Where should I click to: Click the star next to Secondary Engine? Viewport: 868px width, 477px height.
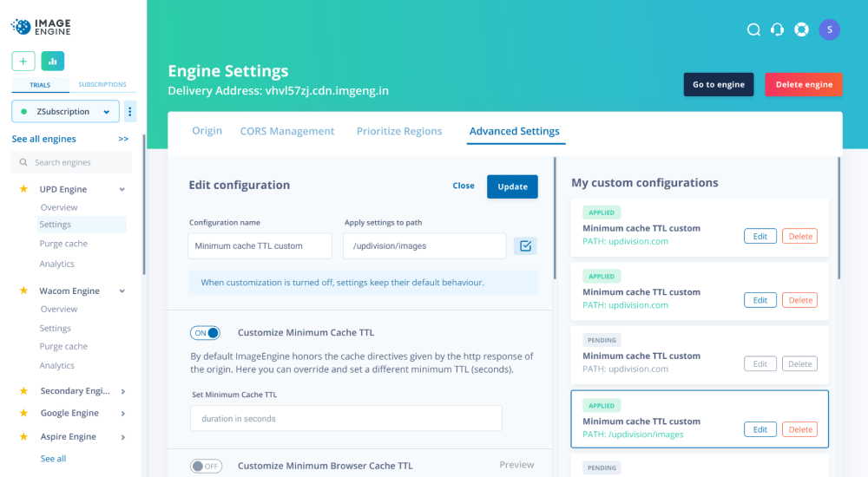[x=23, y=390]
